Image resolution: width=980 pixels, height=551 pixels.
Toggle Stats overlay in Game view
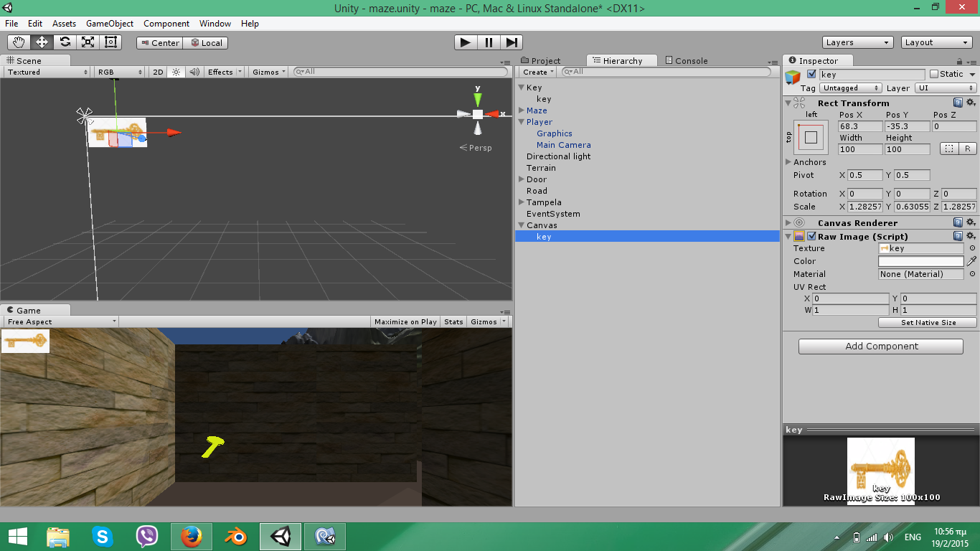tap(453, 321)
